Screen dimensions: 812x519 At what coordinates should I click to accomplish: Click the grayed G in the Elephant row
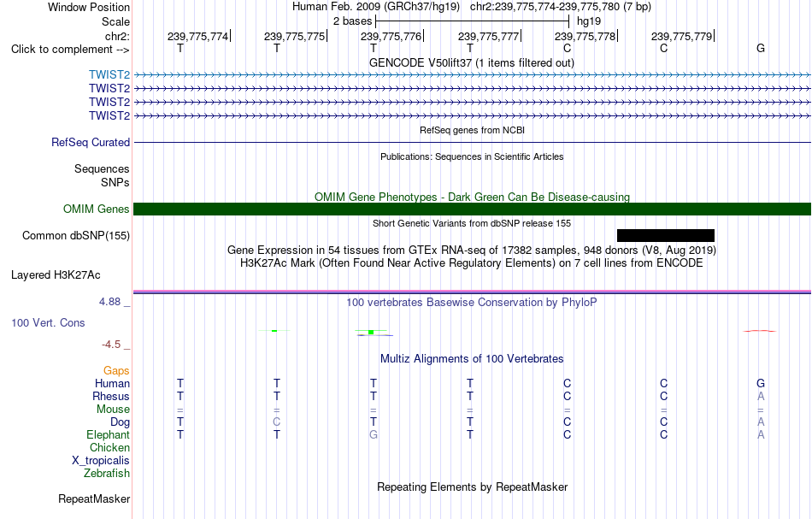pos(374,435)
